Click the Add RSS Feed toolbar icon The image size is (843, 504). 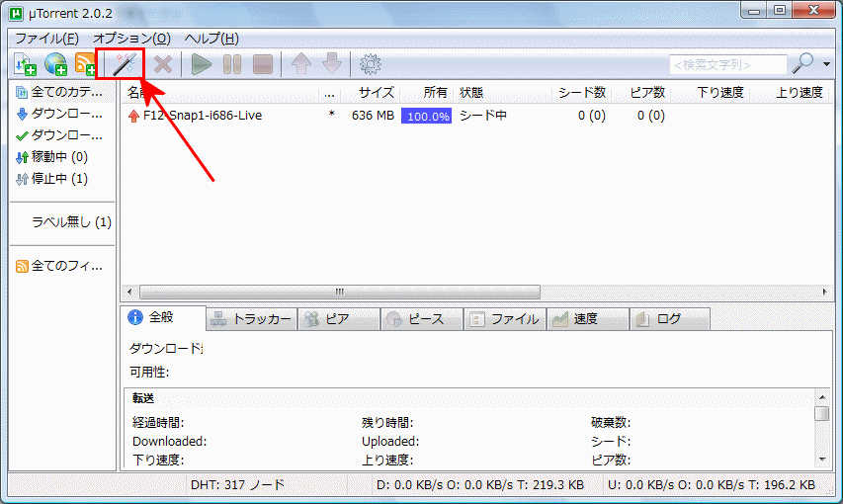pos(85,64)
